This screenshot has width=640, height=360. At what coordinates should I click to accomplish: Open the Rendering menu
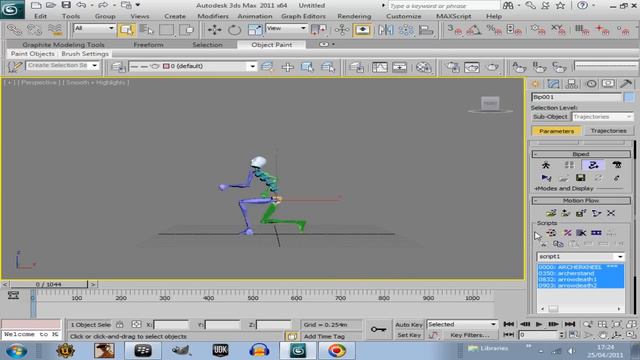(354, 16)
